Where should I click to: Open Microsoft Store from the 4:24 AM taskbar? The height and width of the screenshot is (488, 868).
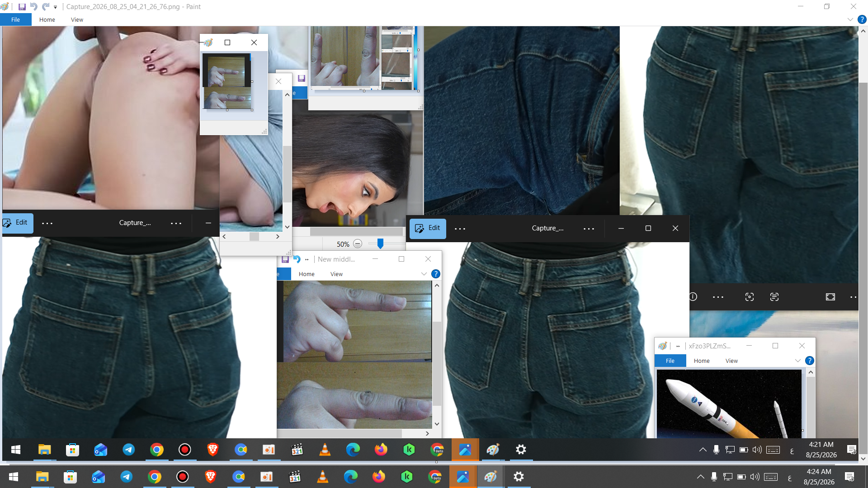point(71,477)
